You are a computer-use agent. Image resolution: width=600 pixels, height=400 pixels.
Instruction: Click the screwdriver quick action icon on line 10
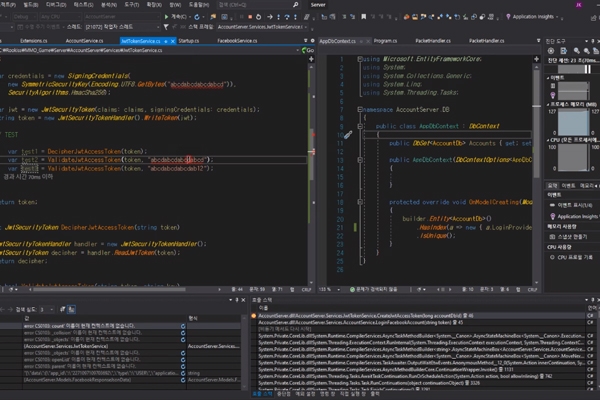pyautogui.click(x=348, y=134)
